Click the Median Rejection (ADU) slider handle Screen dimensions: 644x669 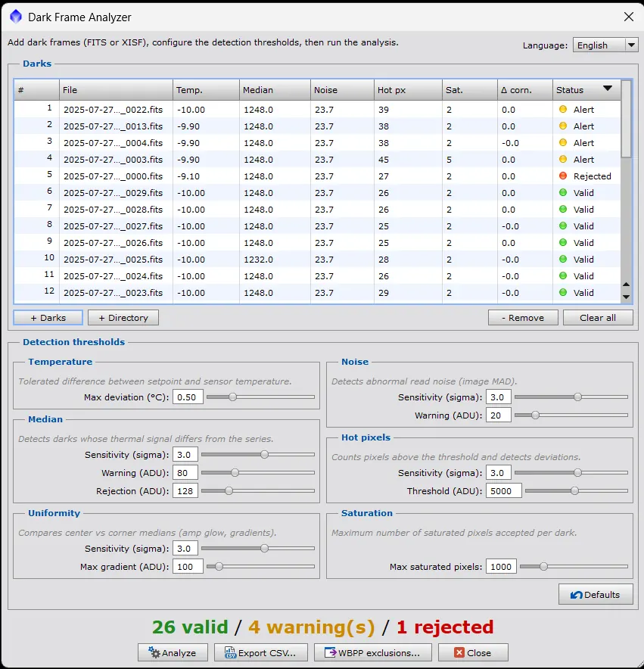pos(229,491)
